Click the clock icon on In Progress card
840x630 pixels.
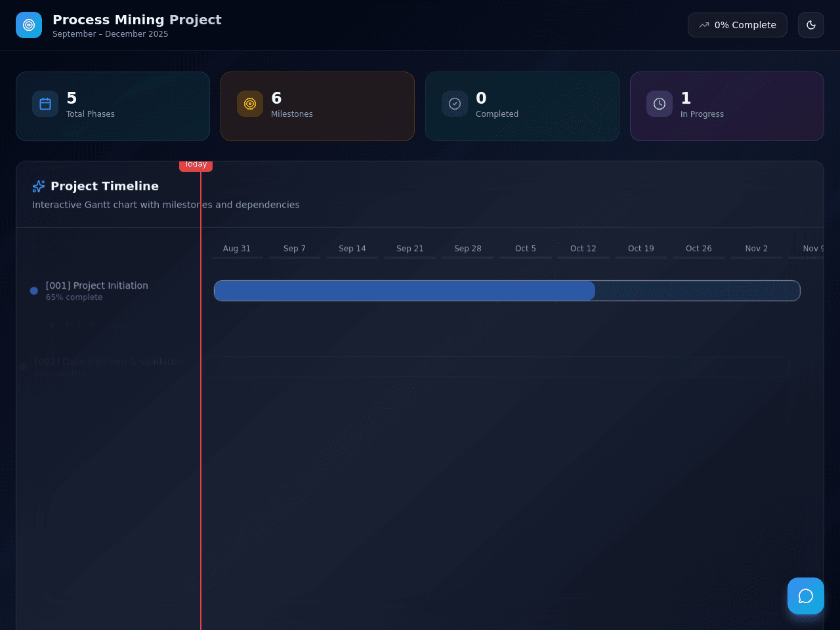click(x=660, y=104)
